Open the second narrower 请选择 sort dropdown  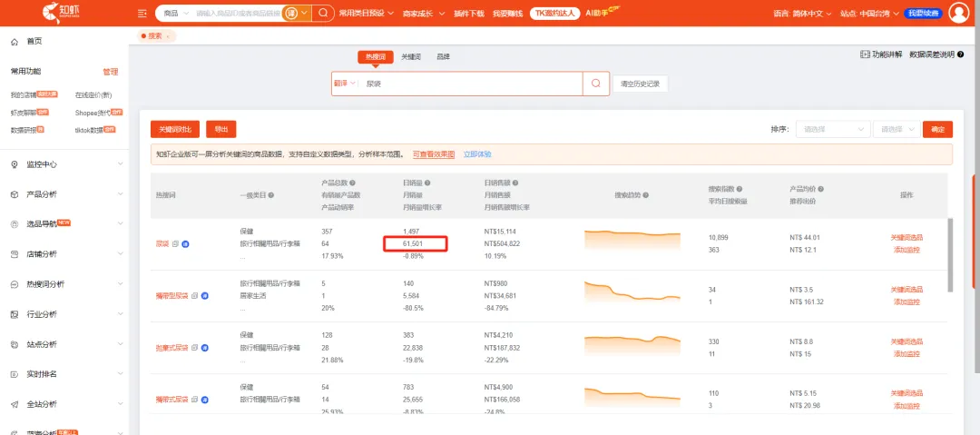click(x=897, y=129)
